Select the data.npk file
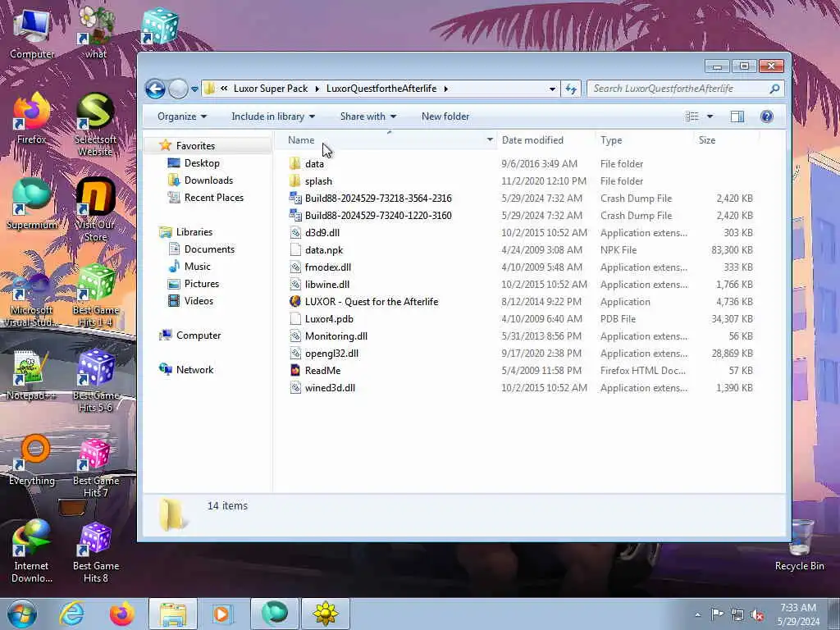The width and height of the screenshot is (840, 630). tap(323, 249)
